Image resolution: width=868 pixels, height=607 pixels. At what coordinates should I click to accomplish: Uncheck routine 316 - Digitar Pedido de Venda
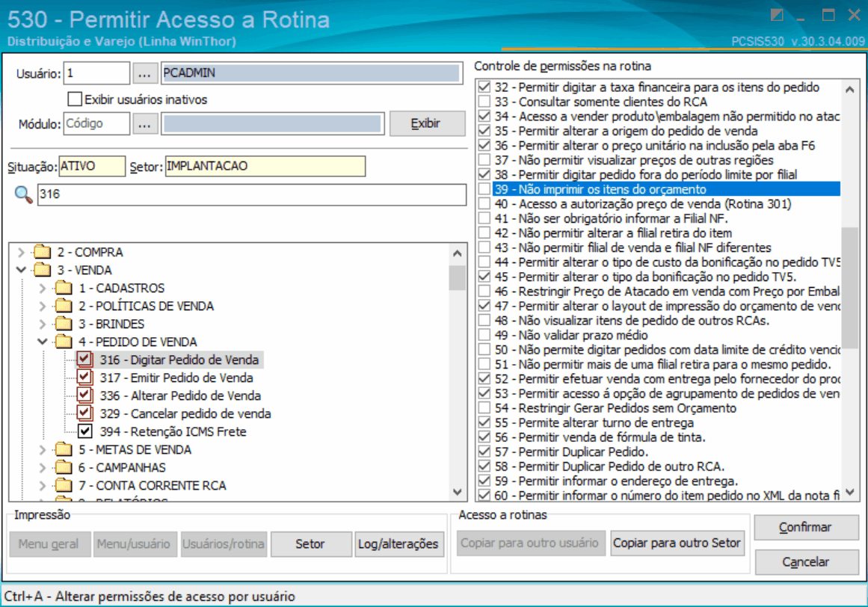click(x=84, y=359)
